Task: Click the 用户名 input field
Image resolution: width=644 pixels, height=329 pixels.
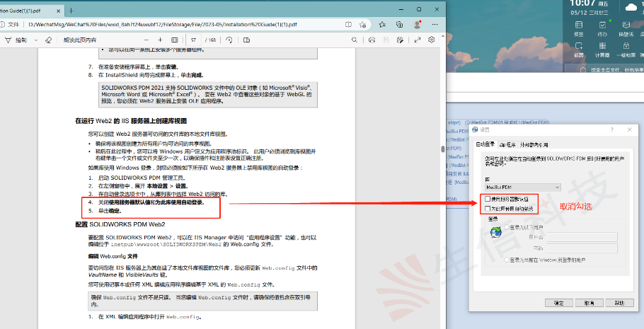Action: [582, 237]
